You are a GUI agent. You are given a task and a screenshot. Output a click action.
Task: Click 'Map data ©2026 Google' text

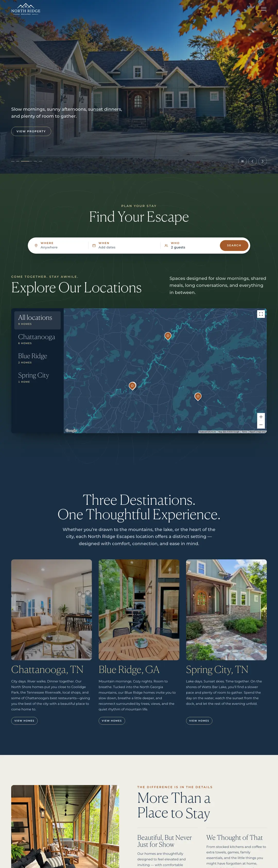(229, 432)
